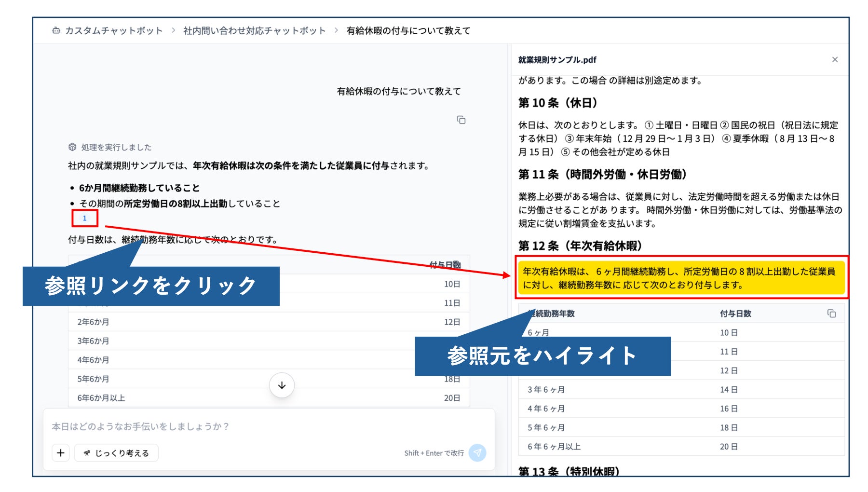Screen dimensions: 868x492
Task: Click the plus attachment button
Action: pos(61,452)
